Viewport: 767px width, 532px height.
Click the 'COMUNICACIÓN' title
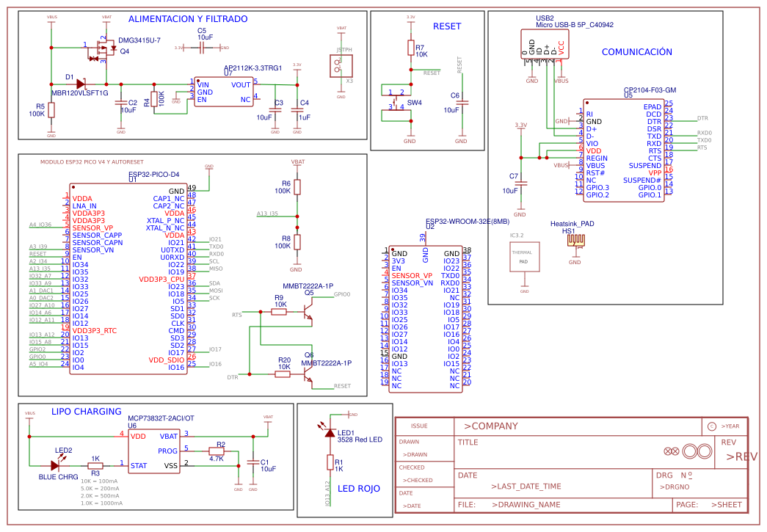(637, 52)
